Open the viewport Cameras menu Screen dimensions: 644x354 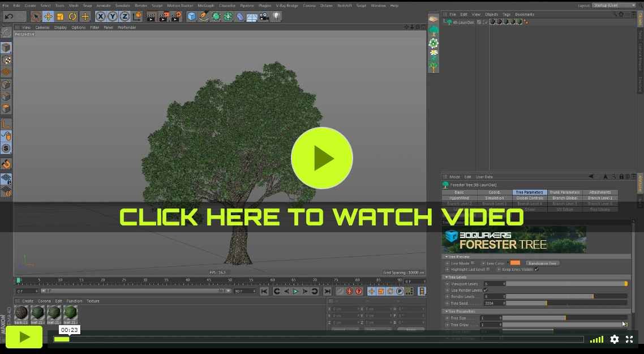click(x=42, y=28)
